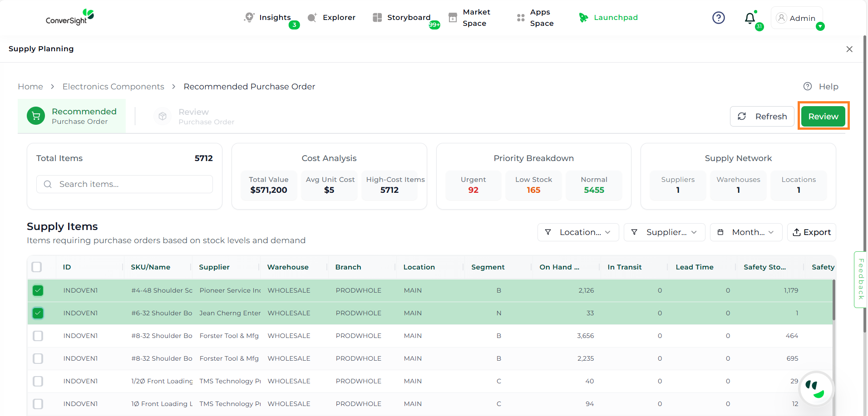This screenshot has width=868, height=416.
Task: Click the help question mark icon in header
Action: [718, 18]
